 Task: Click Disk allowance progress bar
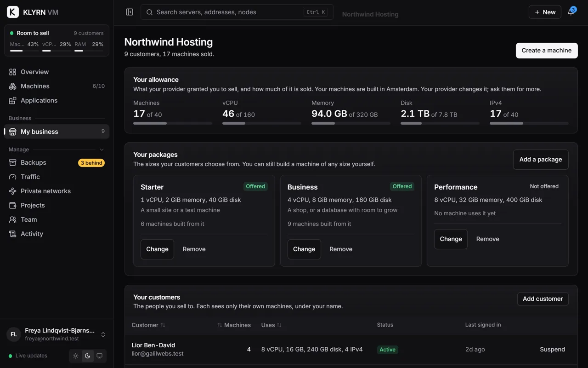click(x=440, y=123)
